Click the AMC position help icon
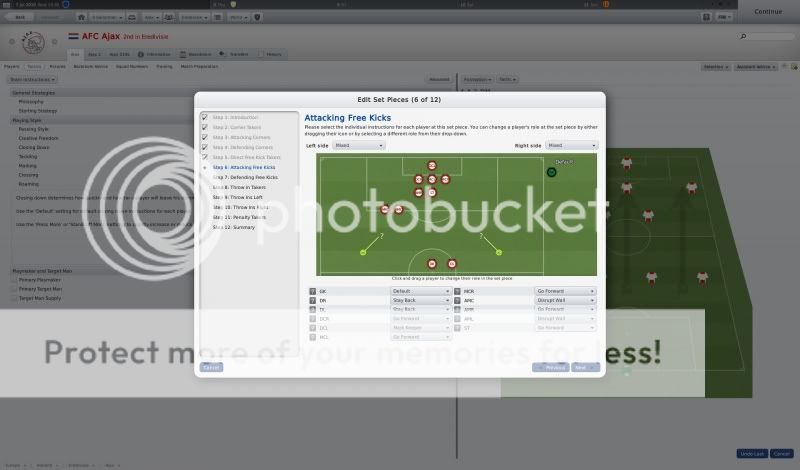The image size is (800, 470). click(x=458, y=300)
